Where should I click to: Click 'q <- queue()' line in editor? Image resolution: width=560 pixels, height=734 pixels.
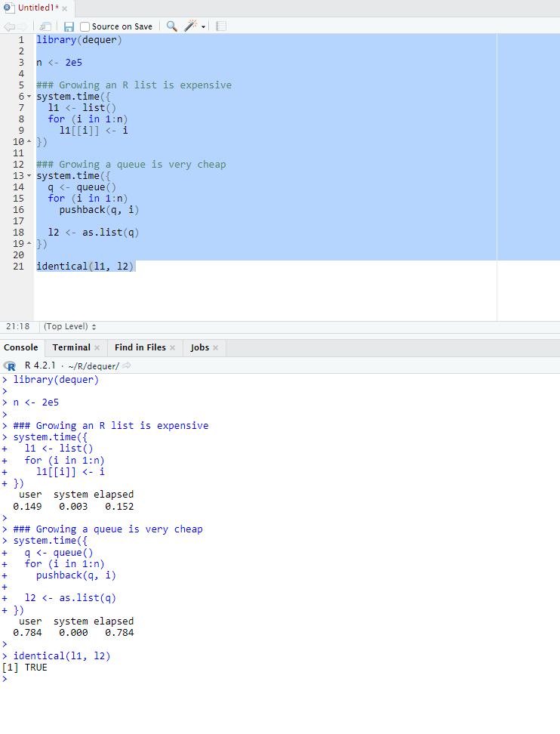[x=82, y=187]
